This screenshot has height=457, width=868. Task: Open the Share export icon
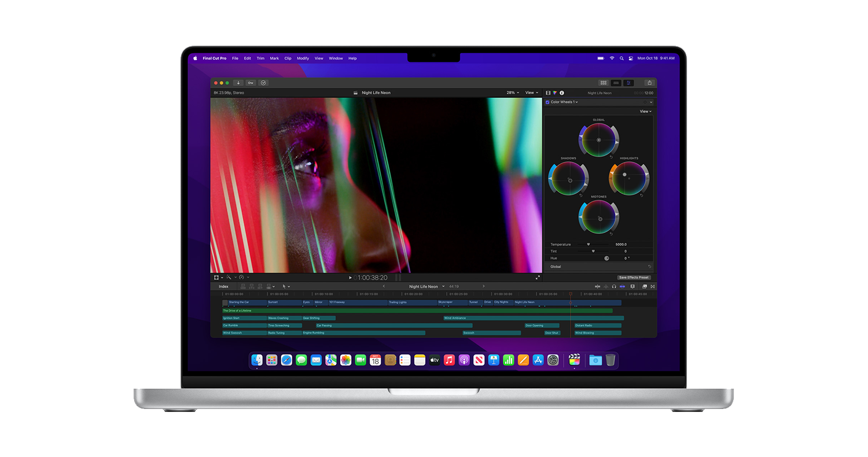[649, 83]
